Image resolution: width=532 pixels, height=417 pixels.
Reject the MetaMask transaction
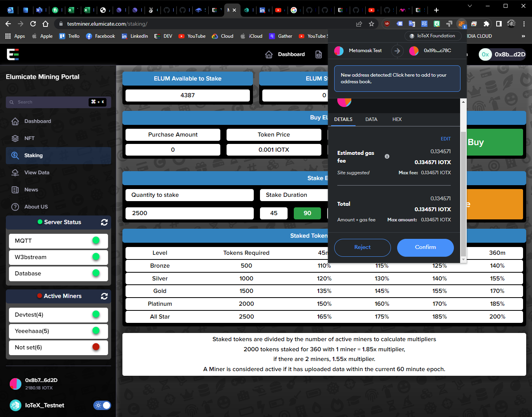tap(362, 247)
